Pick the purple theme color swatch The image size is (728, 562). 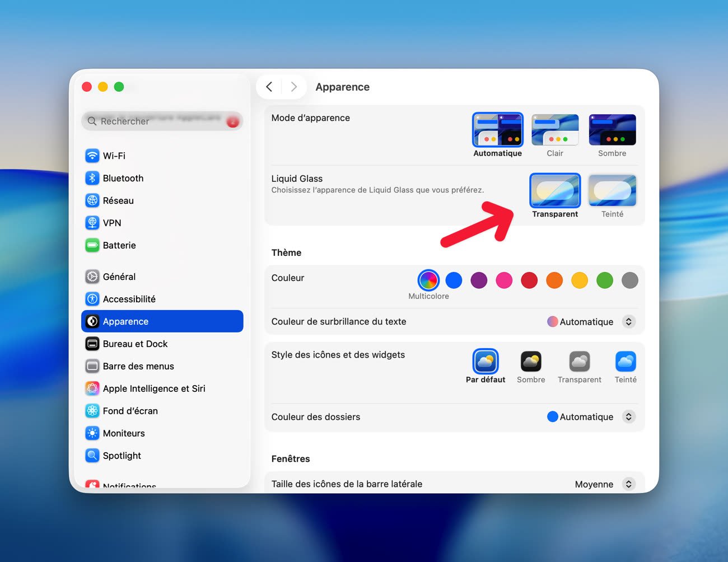pos(479,280)
